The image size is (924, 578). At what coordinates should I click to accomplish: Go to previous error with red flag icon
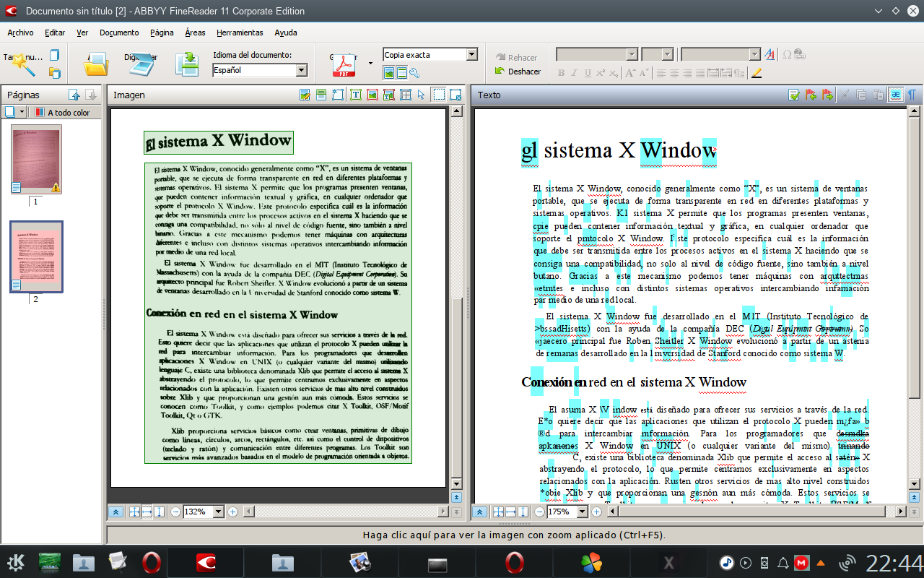pyautogui.click(x=811, y=95)
